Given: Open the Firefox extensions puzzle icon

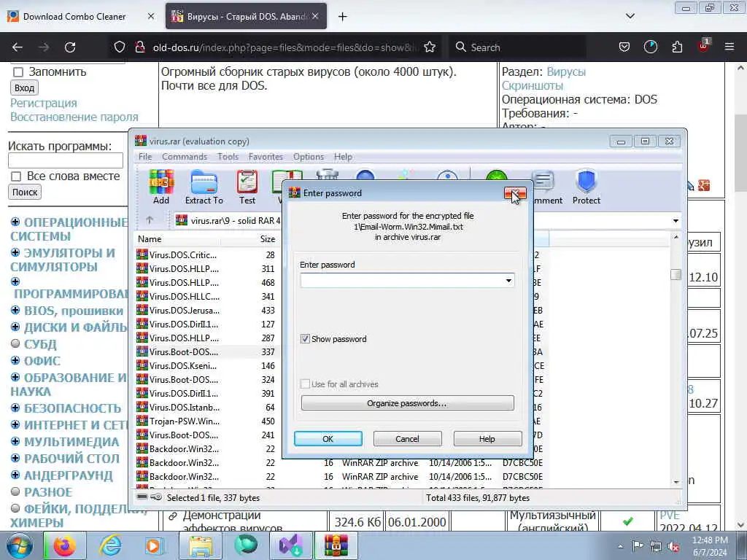Looking at the screenshot, I should click(677, 47).
